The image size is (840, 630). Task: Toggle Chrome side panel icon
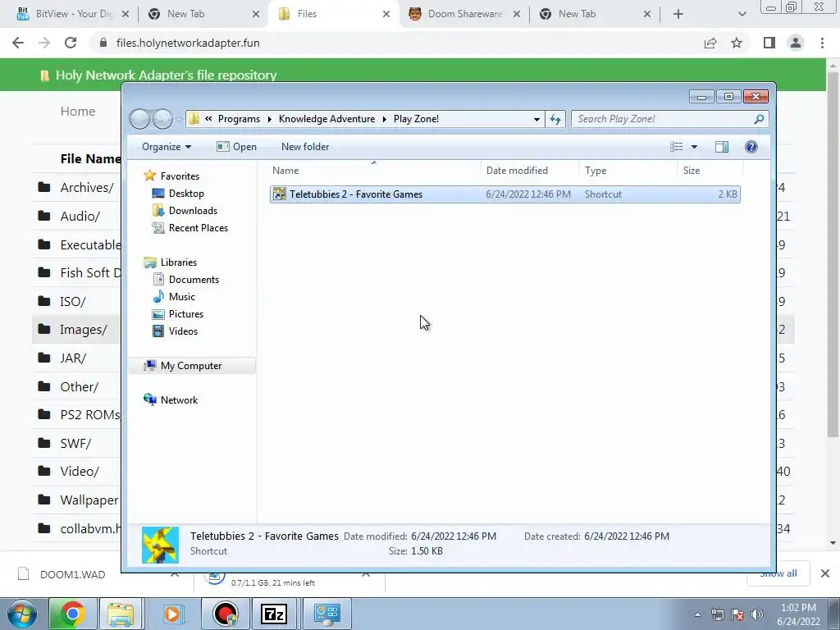pyautogui.click(x=769, y=43)
